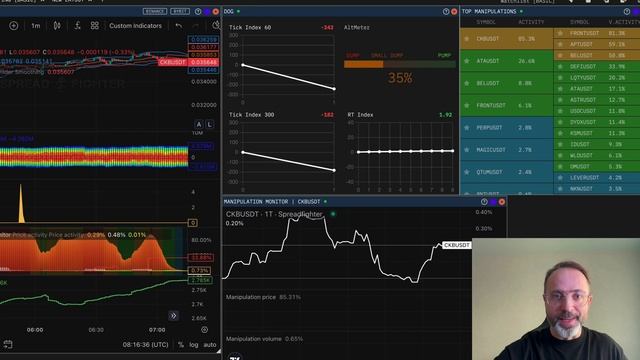This screenshot has height=360, width=640.
Task: Open help icon in chart panel header
Action: 198,11
